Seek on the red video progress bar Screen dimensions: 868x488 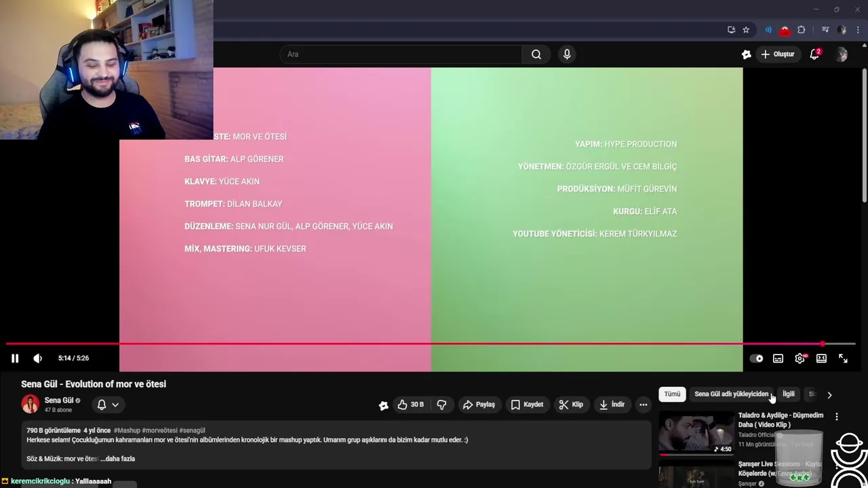[x=431, y=344]
